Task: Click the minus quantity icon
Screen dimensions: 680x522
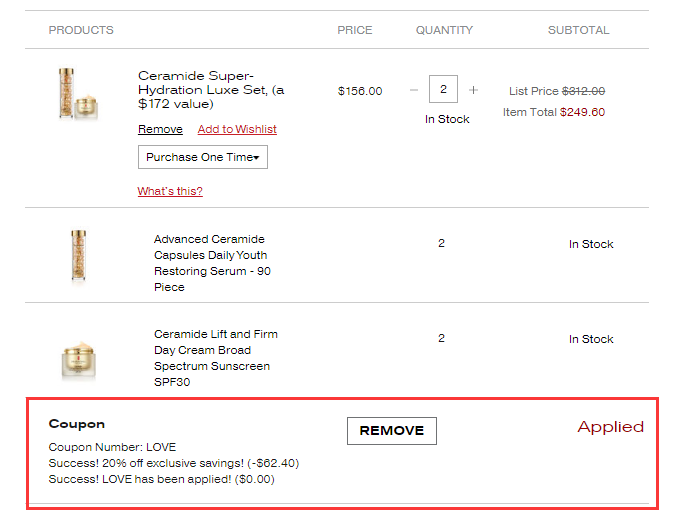Action: pos(414,90)
